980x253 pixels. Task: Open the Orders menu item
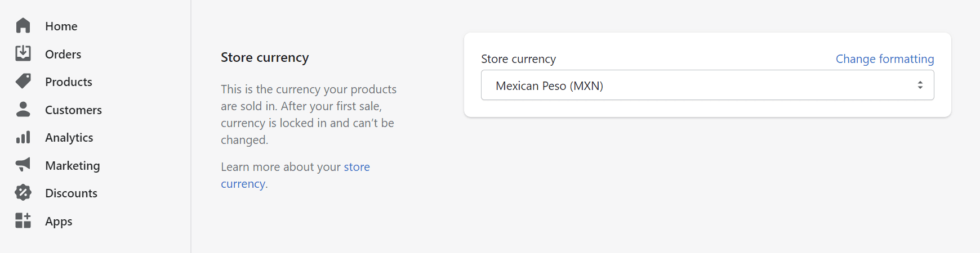pyautogui.click(x=63, y=54)
